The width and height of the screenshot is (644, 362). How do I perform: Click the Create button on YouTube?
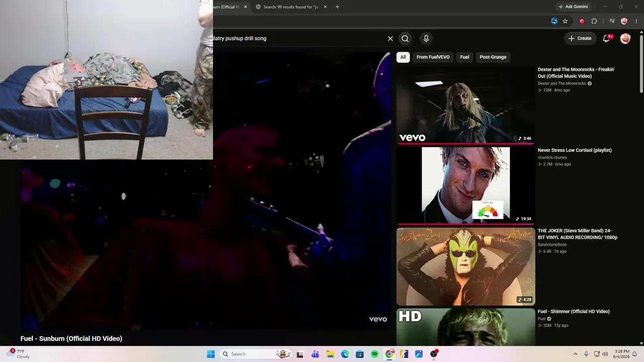(580, 38)
